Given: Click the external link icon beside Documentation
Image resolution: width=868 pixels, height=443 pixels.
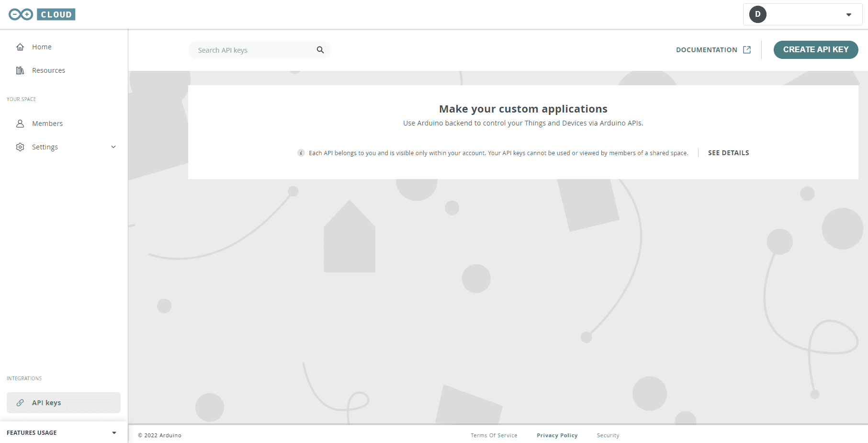Looking at the screenshot, I should pyautogui.click(x=747, y=50).
